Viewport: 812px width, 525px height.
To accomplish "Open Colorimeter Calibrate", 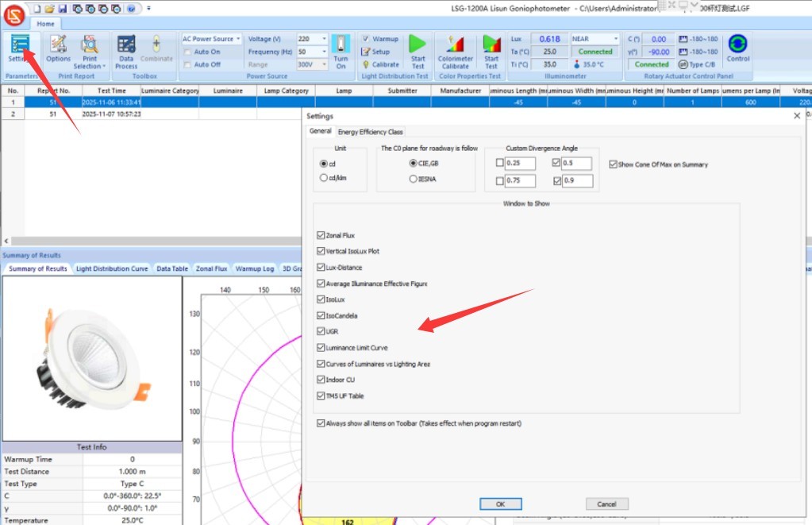I will point(455,52).
